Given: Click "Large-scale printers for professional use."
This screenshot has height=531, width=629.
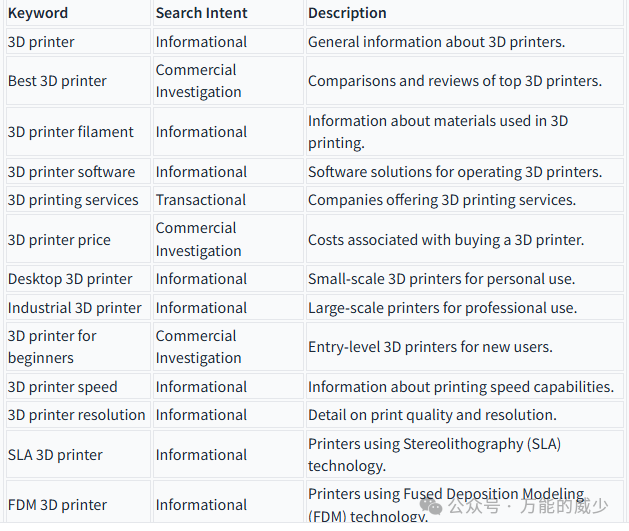Looking at the screenshot, I should [x=443, y=308].
